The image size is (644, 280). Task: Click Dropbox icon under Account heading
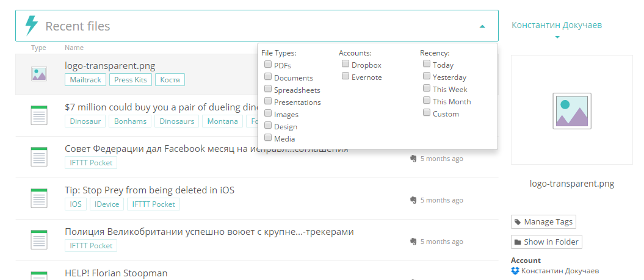[515, 271]
